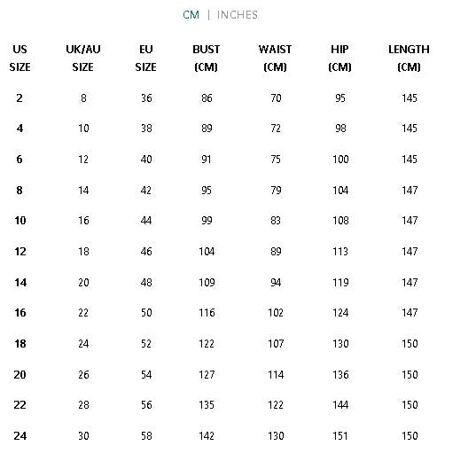Select the UK/AU SIZE column header
This screenshot has width=476, height=461.
(83, 58)
